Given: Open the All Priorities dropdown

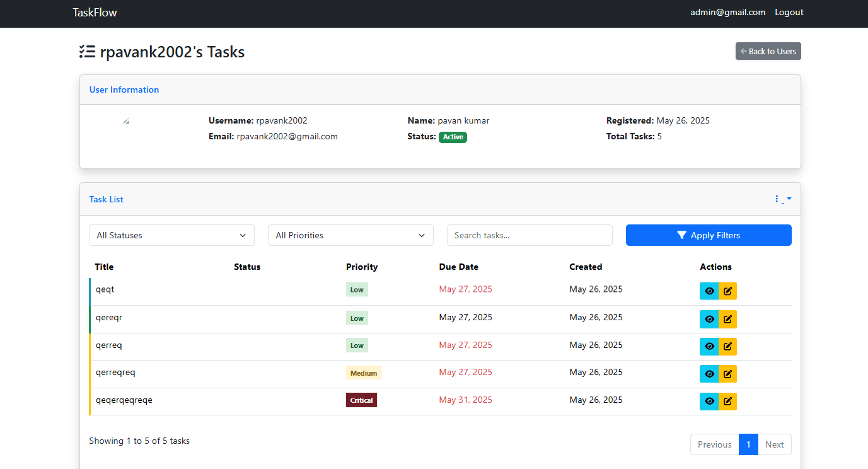Looking at the screenshot, I should click(x=350, y=234).
